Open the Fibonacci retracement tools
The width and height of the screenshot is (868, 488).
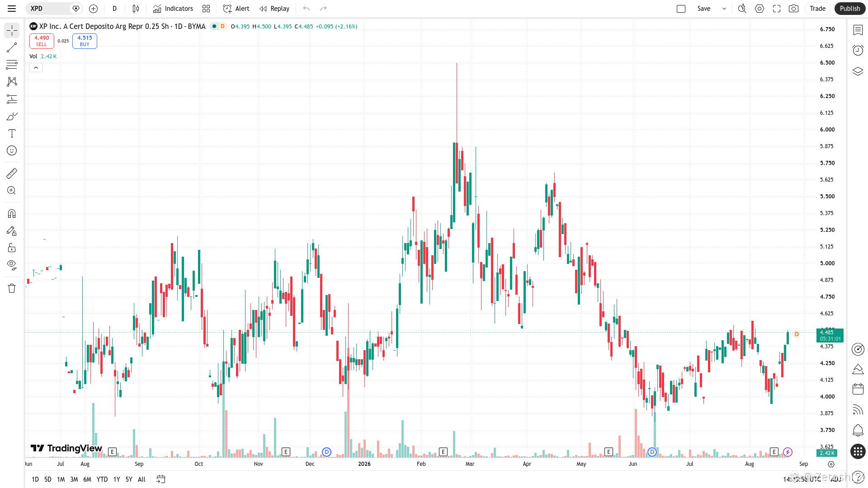point(12,65)
